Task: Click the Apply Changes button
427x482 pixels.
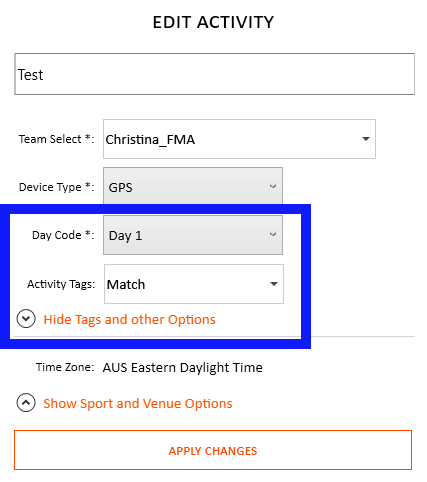Action: [x=213, y=450]
